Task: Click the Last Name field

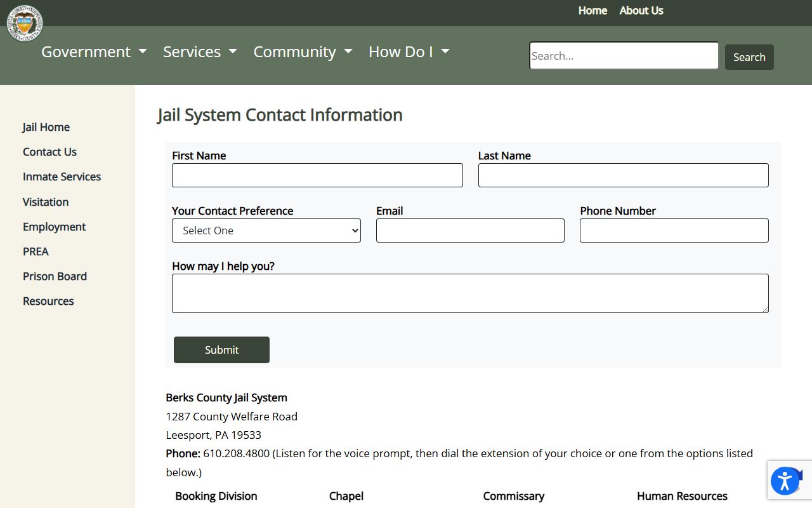Action: click(x=624, y=175)
